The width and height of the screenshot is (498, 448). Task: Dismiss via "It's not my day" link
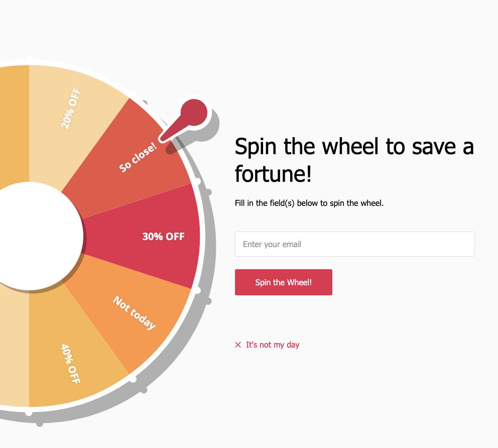[x=273, y=345]
